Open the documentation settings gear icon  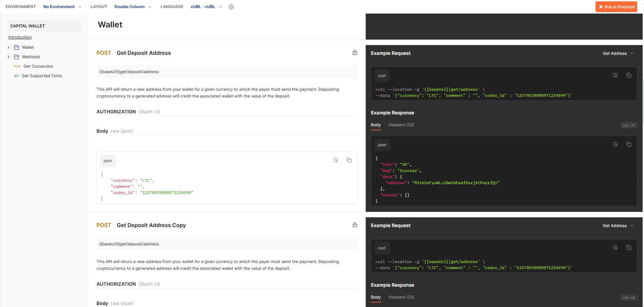[x=231, y=7]
